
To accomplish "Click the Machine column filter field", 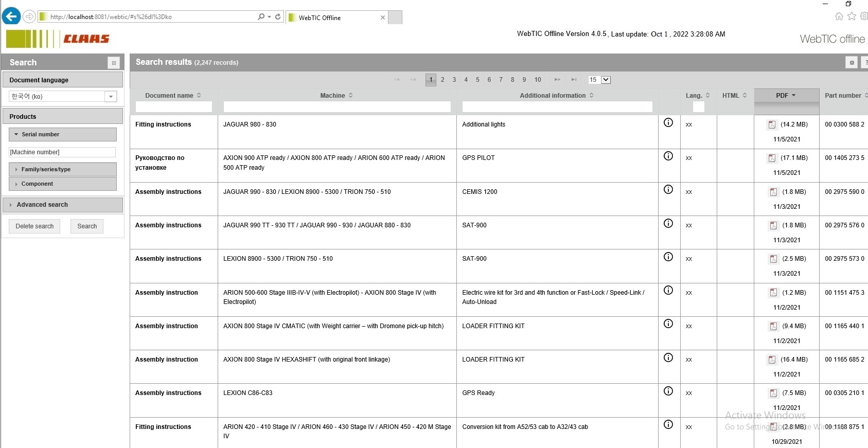I will tap(337, 106).
